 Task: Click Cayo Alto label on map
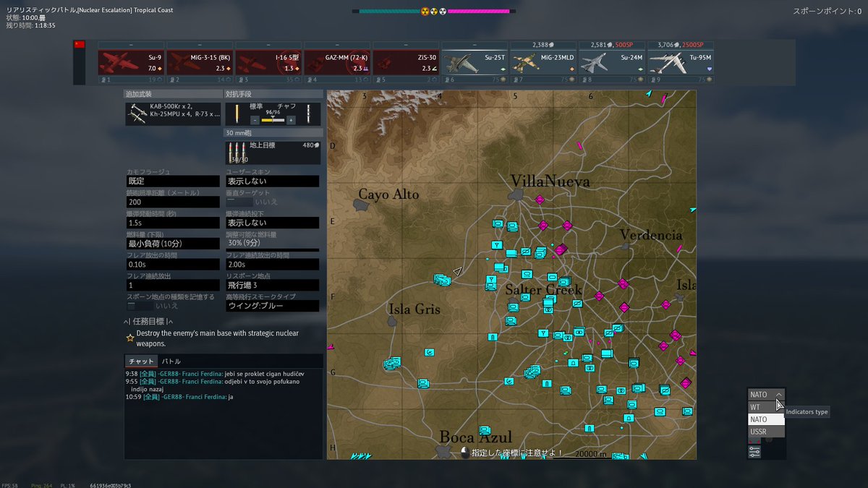pyautogui.click(x=389, y=194)
